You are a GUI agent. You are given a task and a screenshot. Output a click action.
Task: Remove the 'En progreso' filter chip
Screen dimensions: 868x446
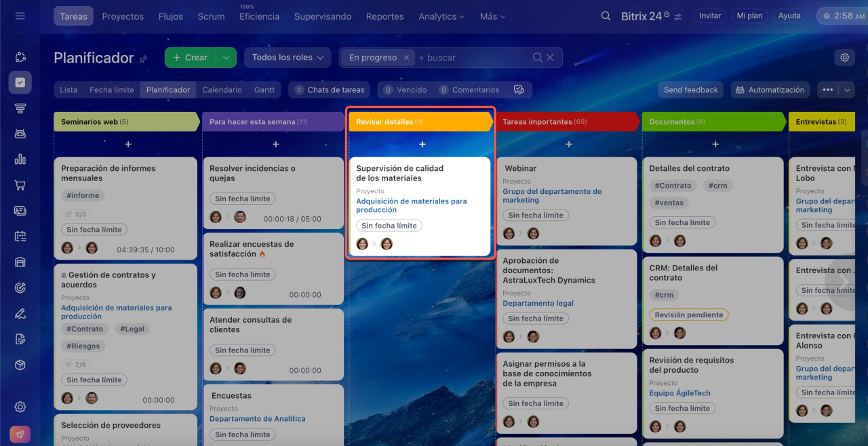(x=406, y=58)
